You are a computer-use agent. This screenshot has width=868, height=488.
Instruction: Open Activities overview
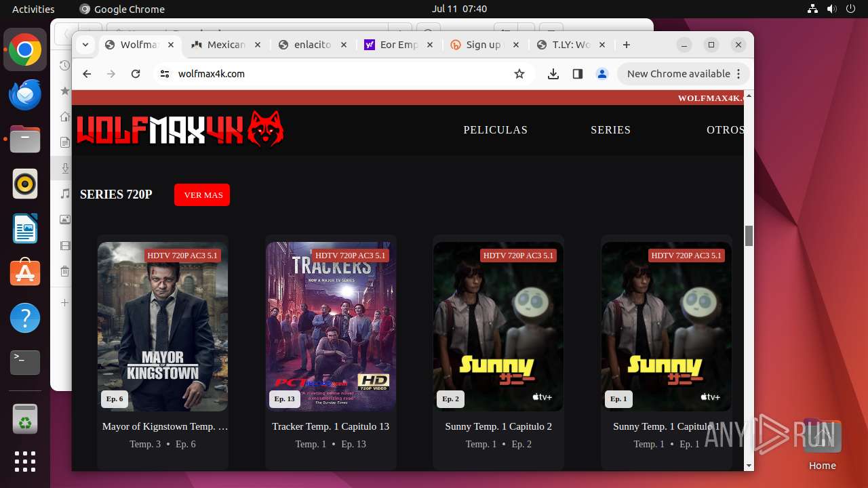(33, 9)
